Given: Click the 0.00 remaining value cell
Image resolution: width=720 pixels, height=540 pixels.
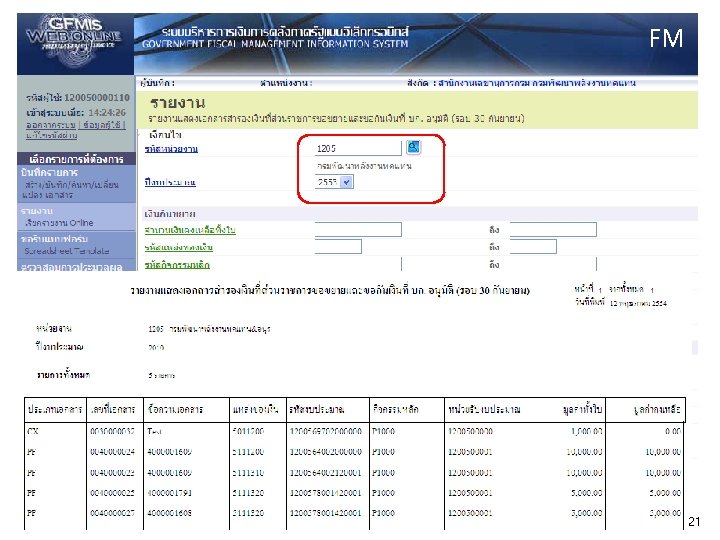Looking at the screenshot, I should [673, 431].
